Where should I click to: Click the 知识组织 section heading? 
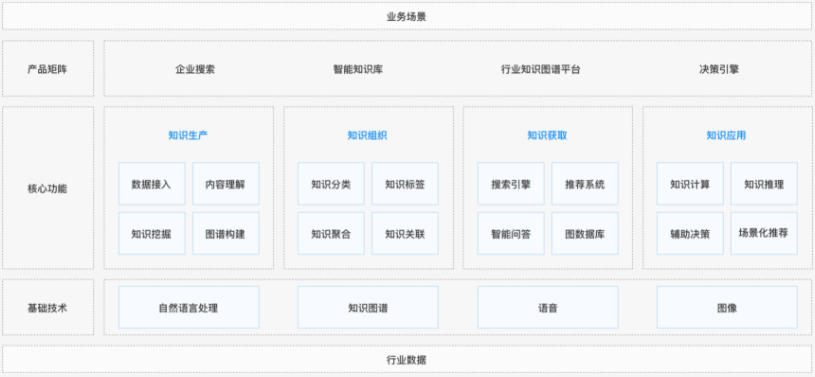[367, 135]
